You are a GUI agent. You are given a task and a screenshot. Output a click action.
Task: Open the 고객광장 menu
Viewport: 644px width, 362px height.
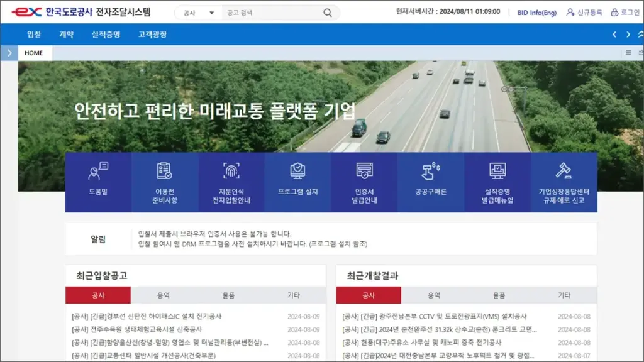(152, 35)
